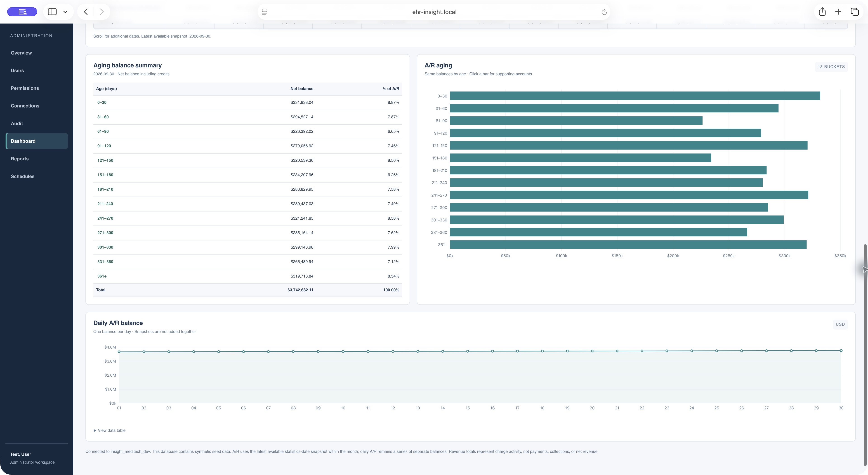
Task: Toggle the browser sidebar icon
Action: click(52, 12)
